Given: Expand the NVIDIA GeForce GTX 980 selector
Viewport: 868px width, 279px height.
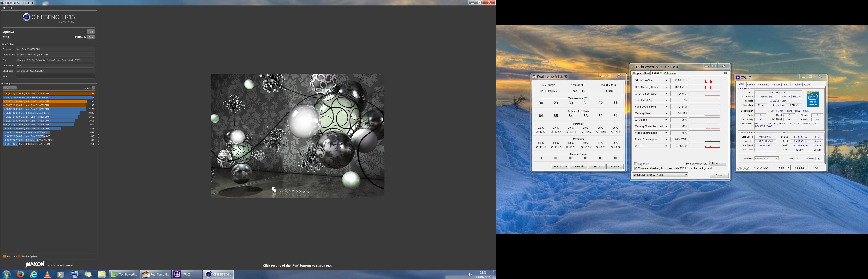Looking at the screenshot, I should point(660,175).
